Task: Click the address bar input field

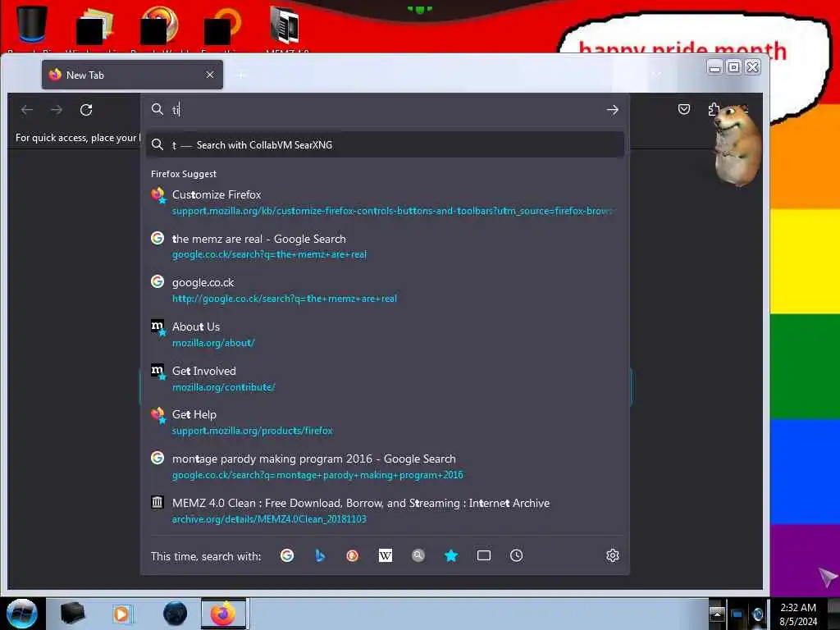Action: coord(386,110)
